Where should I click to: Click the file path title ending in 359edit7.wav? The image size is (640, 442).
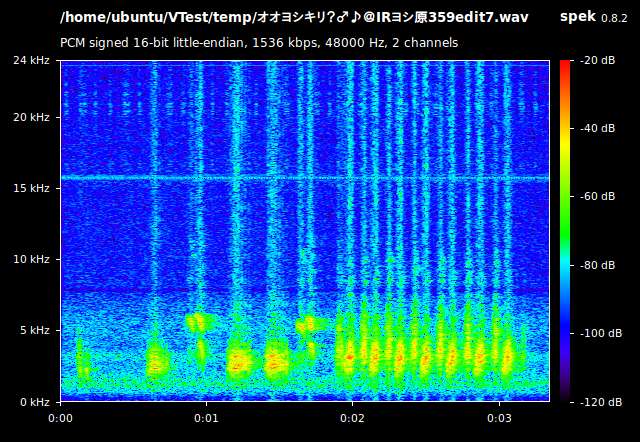point(294,18)
